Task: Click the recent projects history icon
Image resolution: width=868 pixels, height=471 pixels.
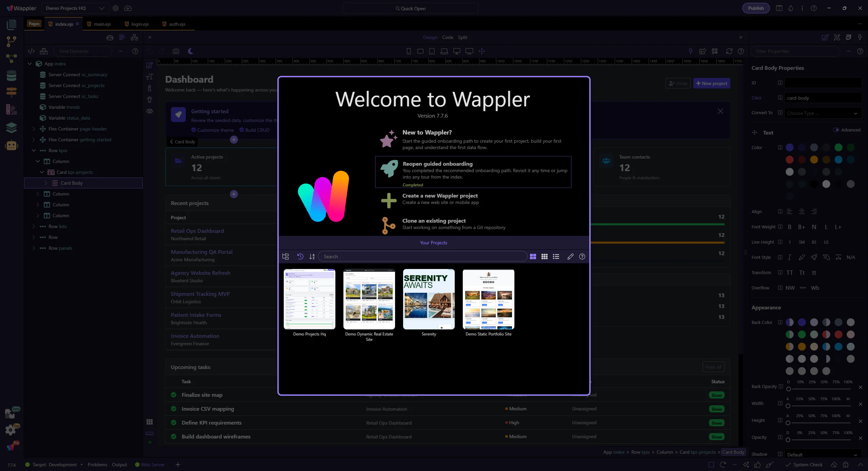Action: [300, 257]
